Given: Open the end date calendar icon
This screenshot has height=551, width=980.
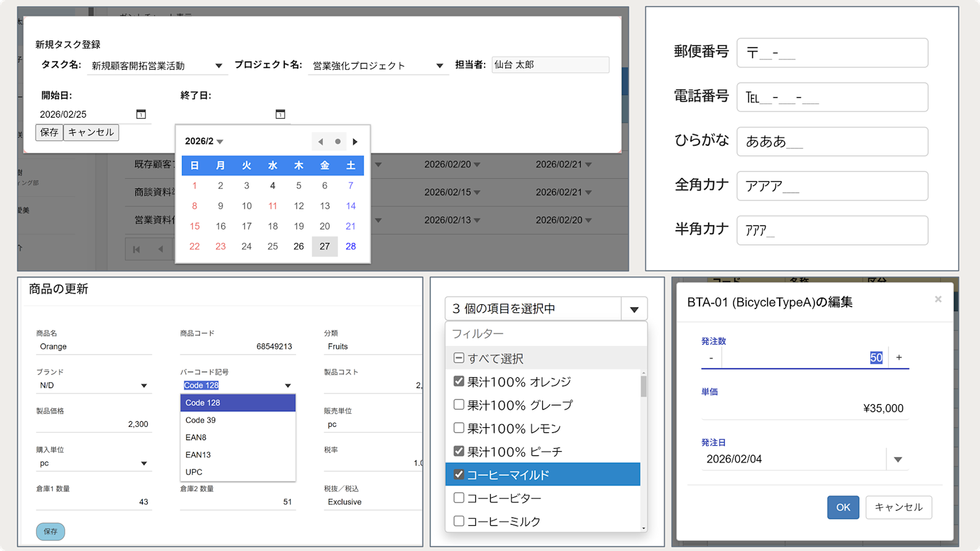Looking at the screenshot, I should coord(281,114).
